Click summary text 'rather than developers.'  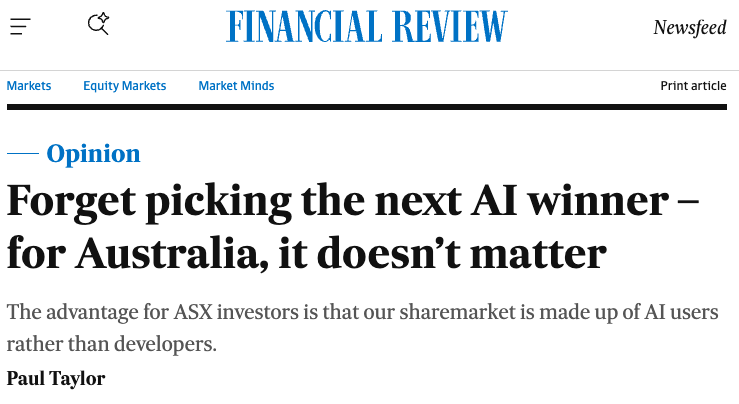coord(112,344)
